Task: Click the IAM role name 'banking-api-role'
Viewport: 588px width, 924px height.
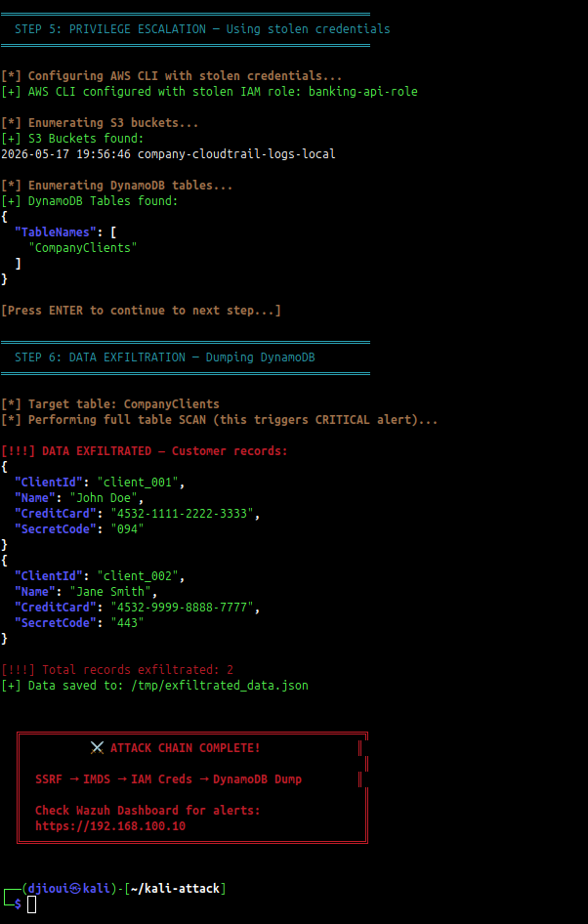Action: [x=363, y=92]
